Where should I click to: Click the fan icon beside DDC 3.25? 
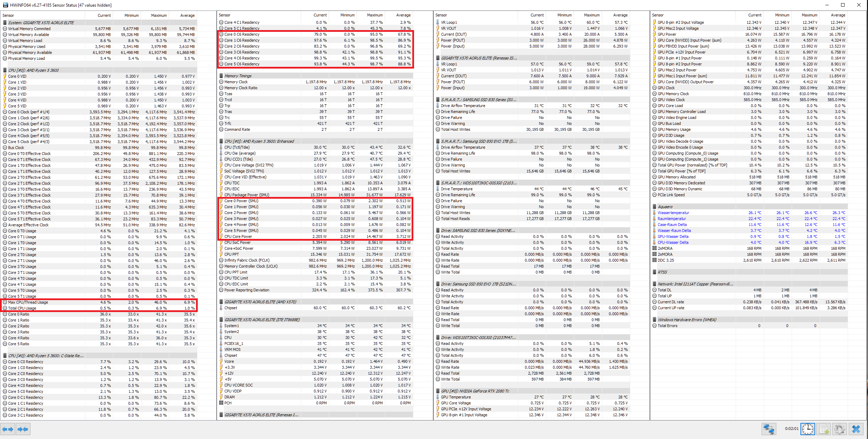pyautogui.click(x=654, y=260)
